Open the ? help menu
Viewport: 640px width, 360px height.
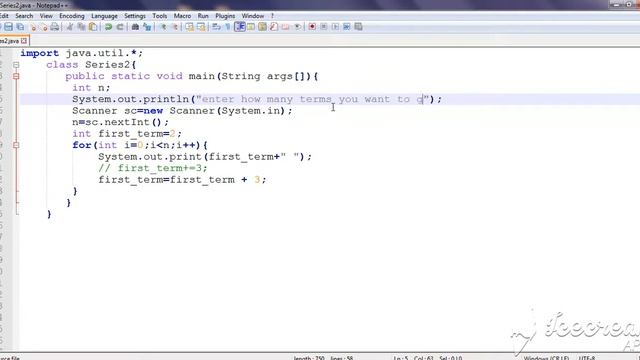(x=272, y=16)
